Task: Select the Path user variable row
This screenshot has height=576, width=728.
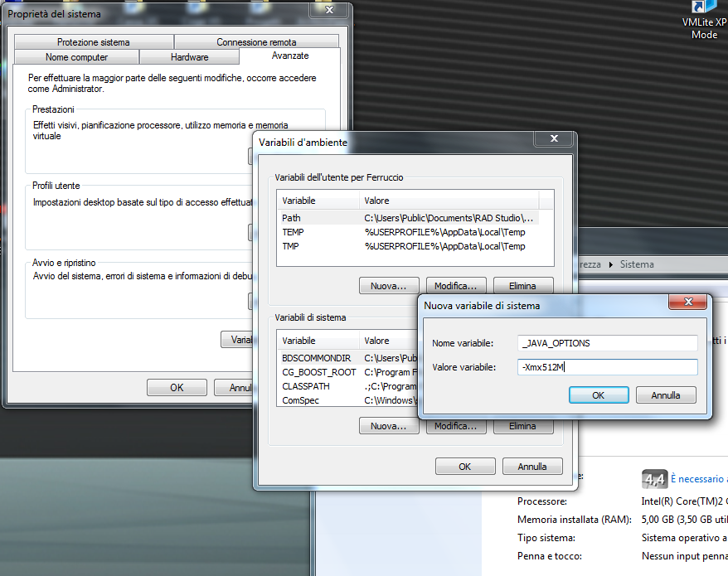Action: tap(408, 218)
